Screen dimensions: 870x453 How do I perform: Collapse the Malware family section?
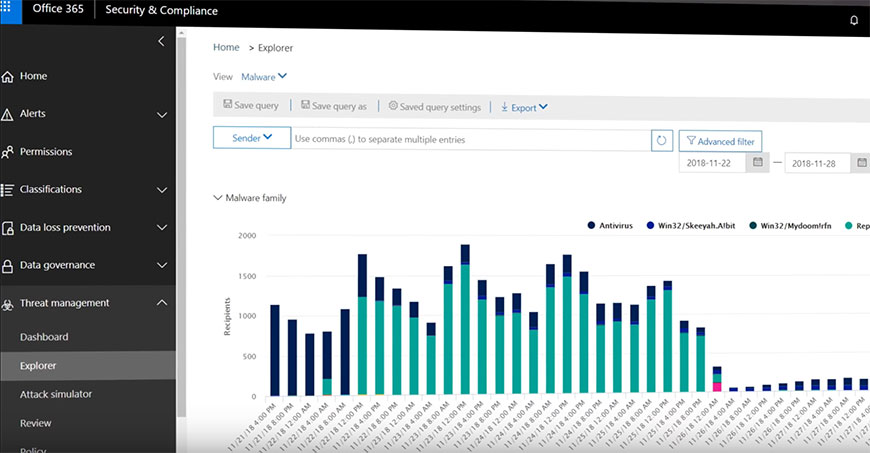(x=218, y=198)
